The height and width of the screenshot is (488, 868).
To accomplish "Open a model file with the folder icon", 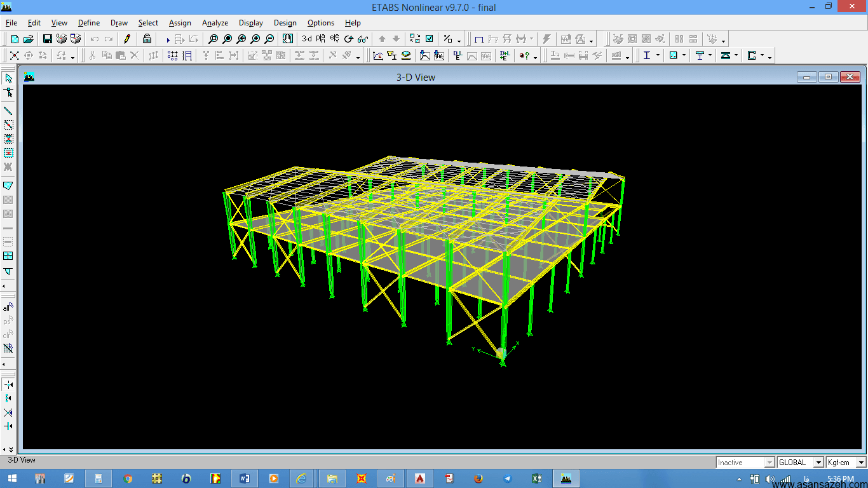I will point(29,39).
